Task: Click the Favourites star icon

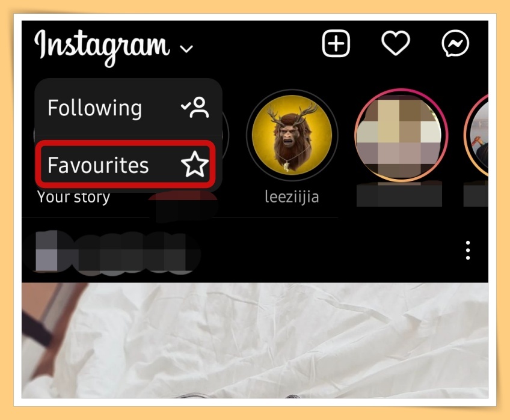Action: point(194,164)
